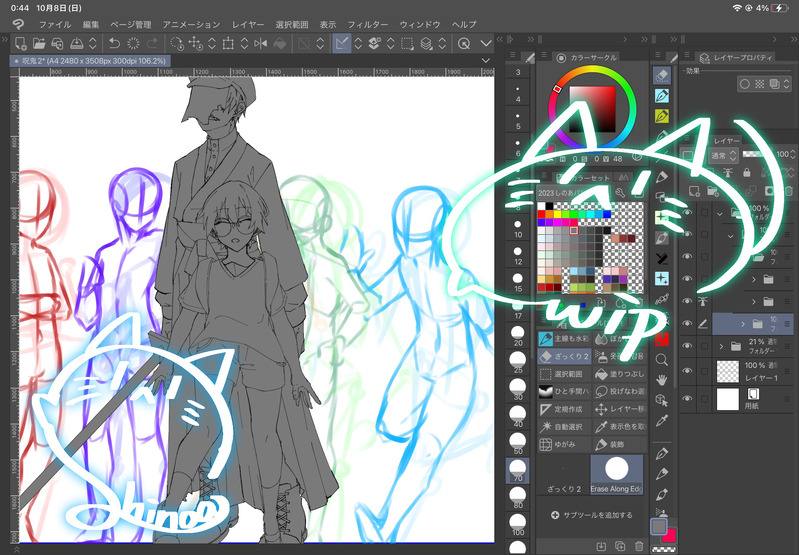Click the battery indicator in the status bar
Screen dimensions: 799x555
click(x=780, y=8)
